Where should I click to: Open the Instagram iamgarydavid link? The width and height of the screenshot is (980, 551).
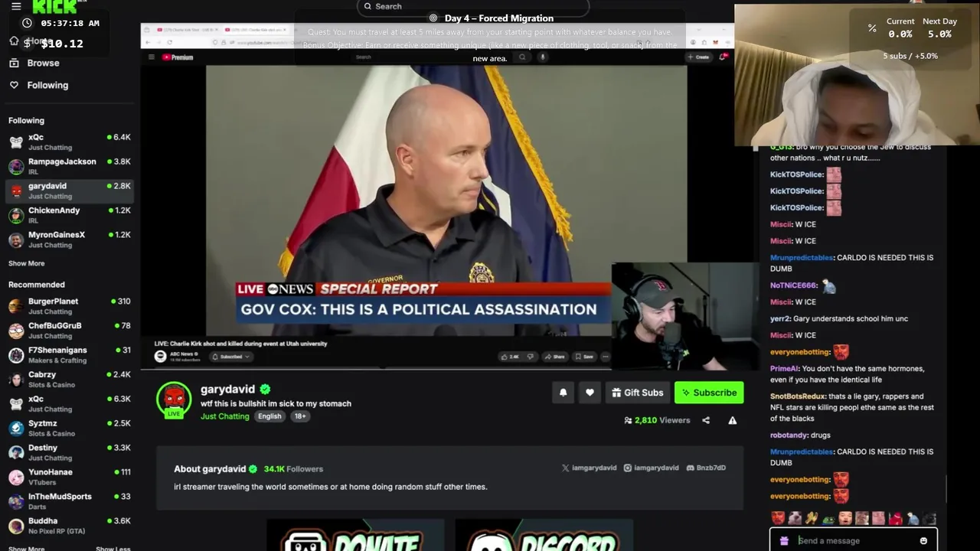[x=651, y=468]
